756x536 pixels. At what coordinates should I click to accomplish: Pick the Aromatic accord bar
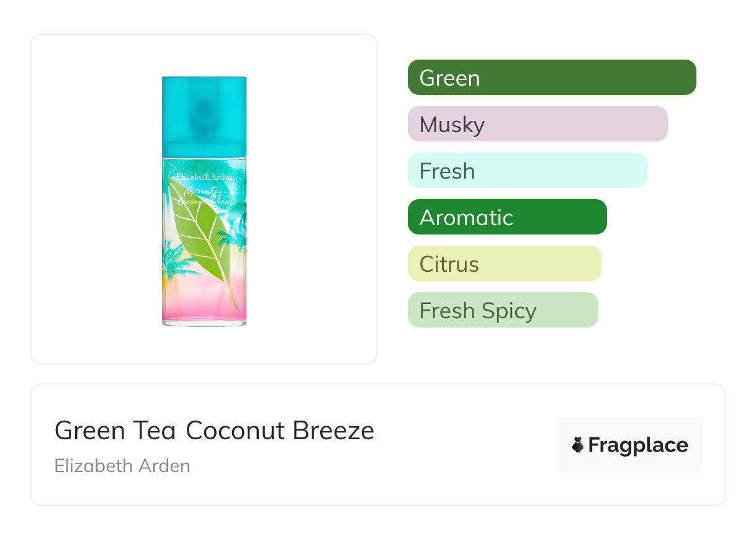pyautogui.click(x=507, y=217)
